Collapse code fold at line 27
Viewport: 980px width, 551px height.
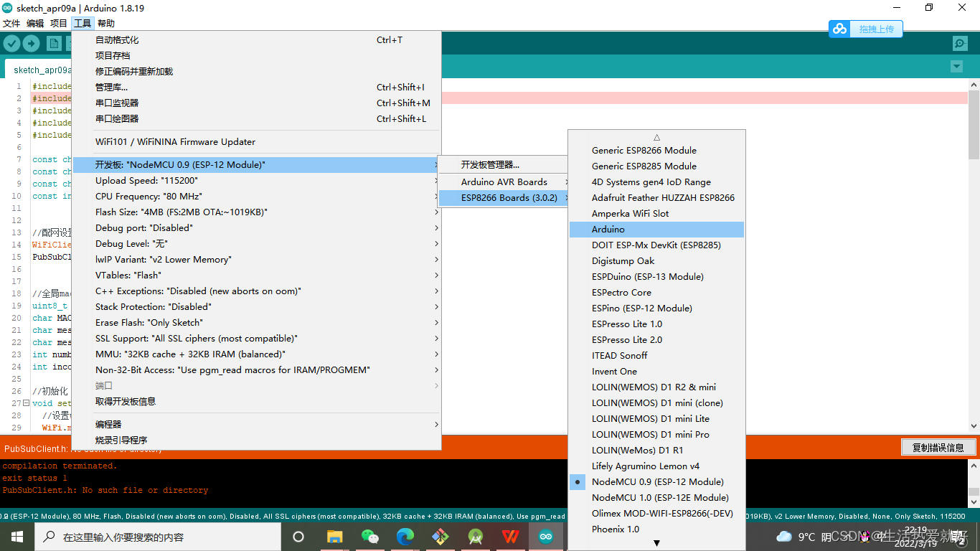coord(26,403)
